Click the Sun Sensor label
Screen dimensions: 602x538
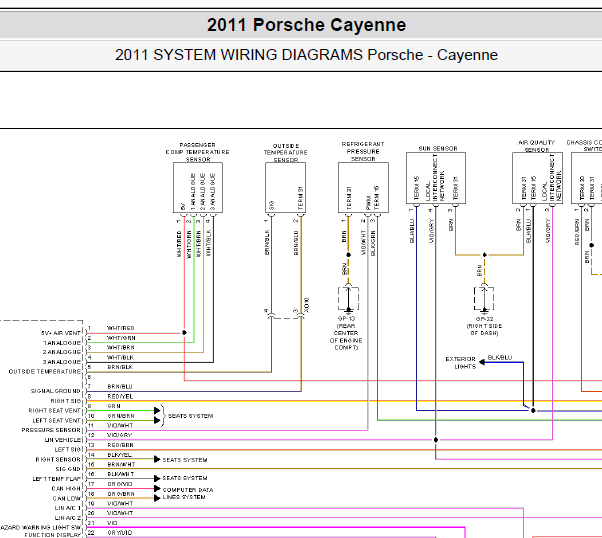(438, 148)
